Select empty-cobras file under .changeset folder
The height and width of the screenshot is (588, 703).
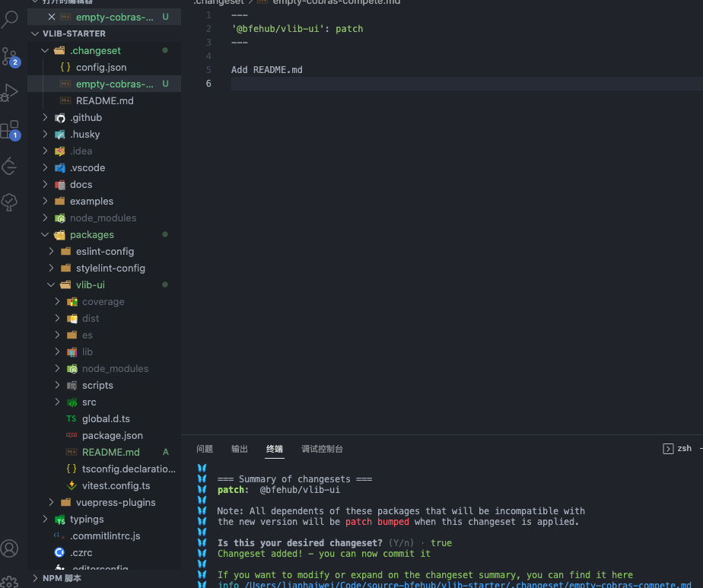coord(104,84)
